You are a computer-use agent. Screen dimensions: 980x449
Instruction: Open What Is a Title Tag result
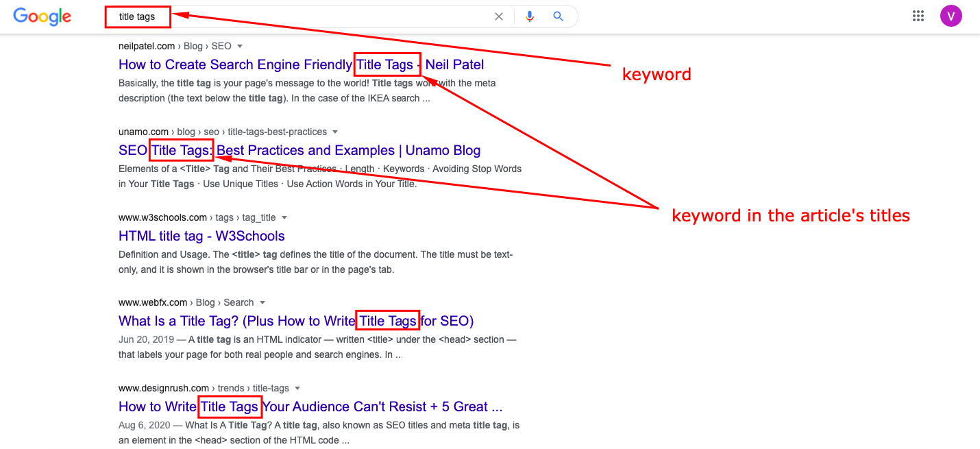coord(296,321)
